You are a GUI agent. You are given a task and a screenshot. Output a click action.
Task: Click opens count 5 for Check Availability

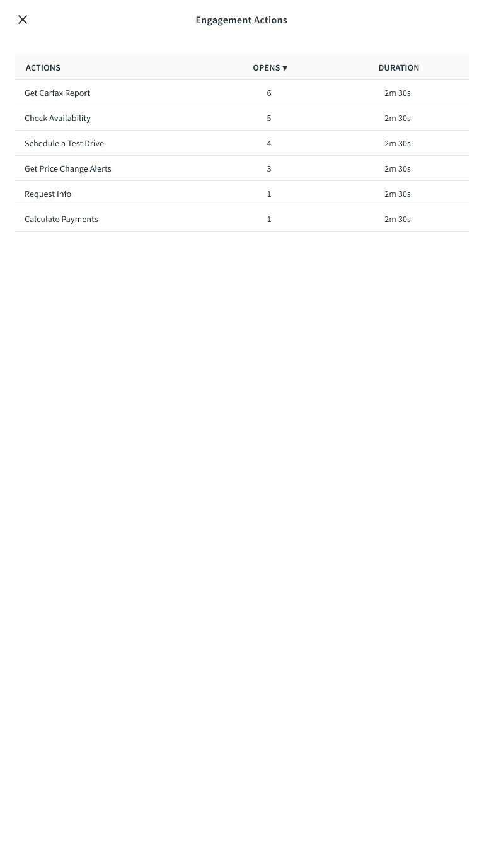[269, 118]
